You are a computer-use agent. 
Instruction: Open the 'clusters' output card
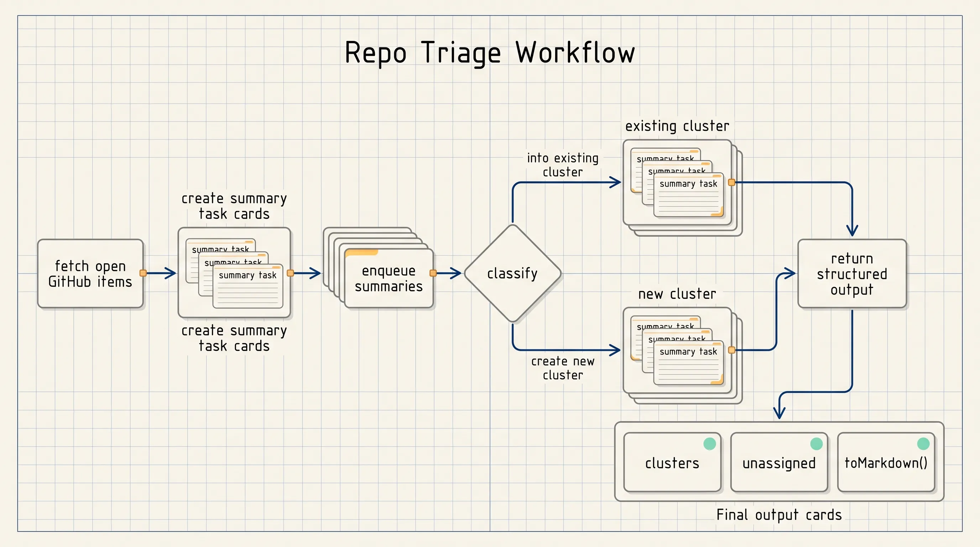point(672,462)
